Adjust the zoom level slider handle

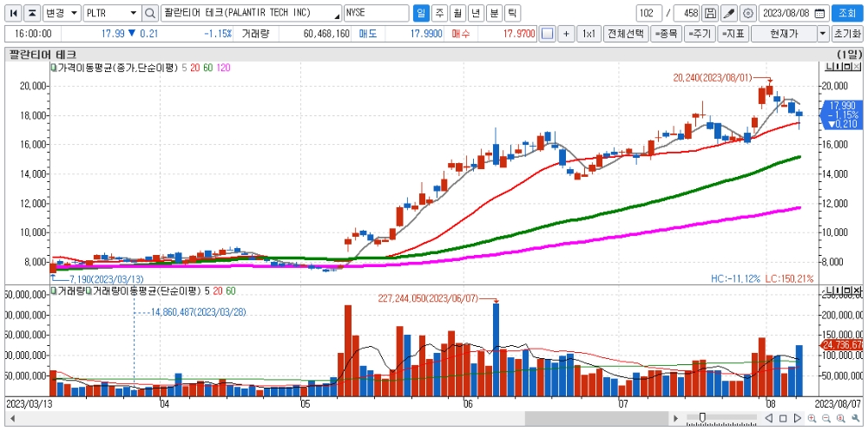click(x=702, y=417)
